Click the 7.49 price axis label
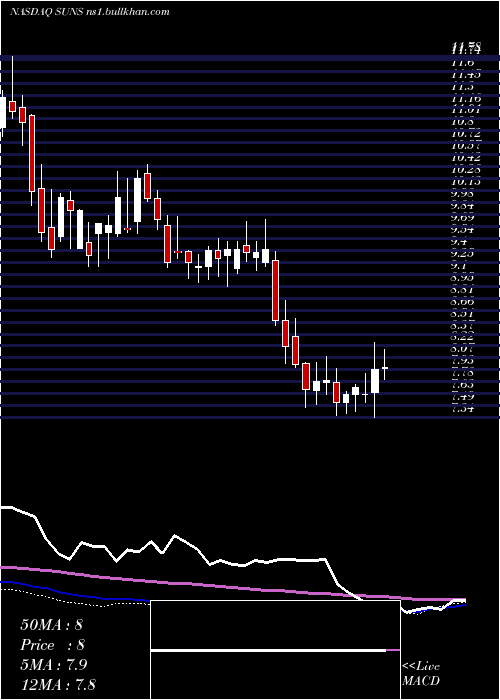 tap(463, 397)
